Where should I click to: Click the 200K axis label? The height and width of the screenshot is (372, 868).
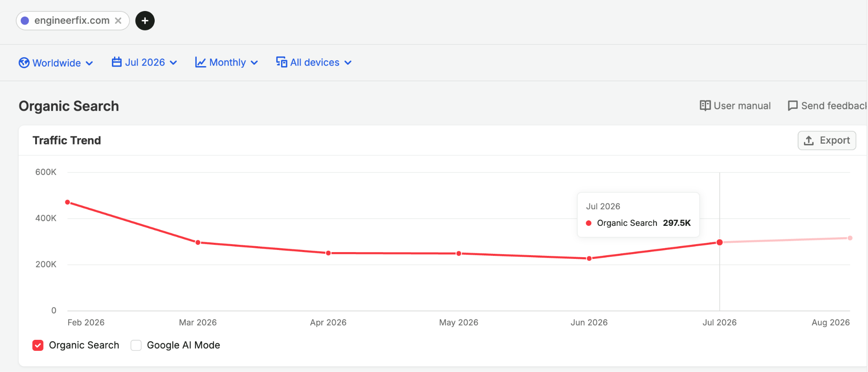[46, 264]
